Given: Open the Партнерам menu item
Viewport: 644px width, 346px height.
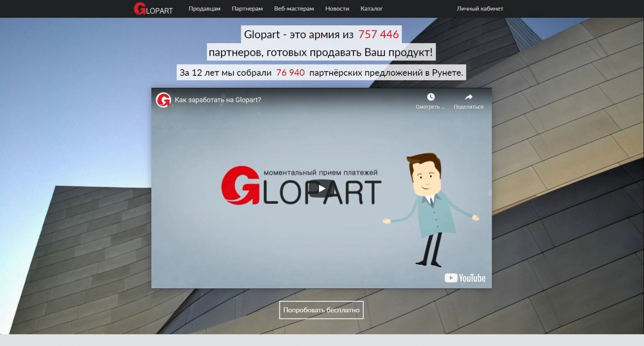Looking at the screenshot, I should coord(247,8).
